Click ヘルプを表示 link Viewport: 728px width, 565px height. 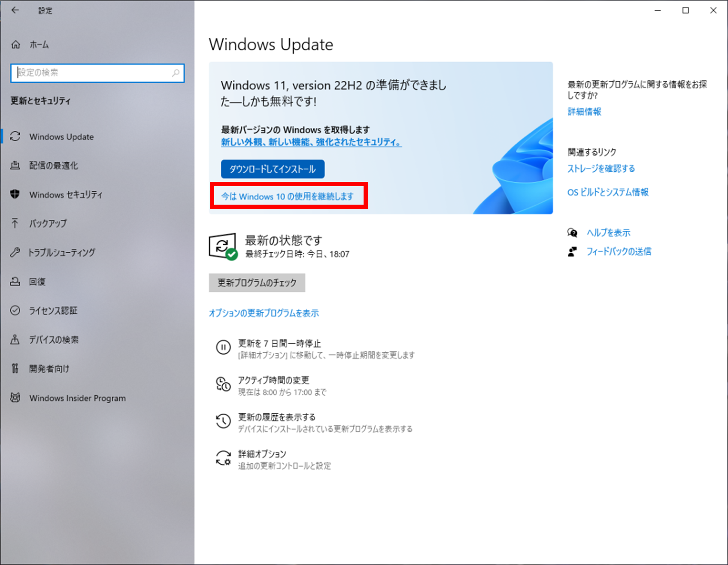point(608,233)
